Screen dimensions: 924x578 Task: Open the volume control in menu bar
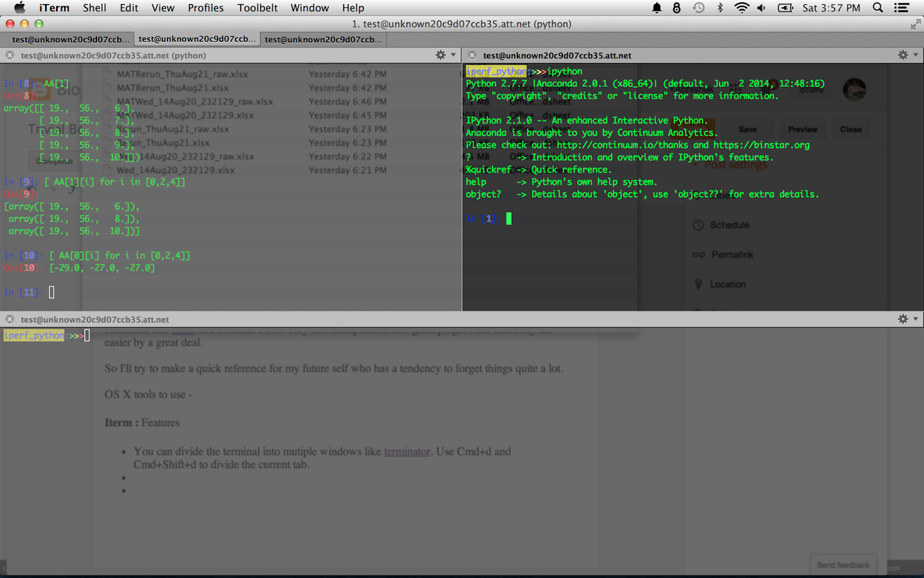pyautogui.click(x=761, y=8)
